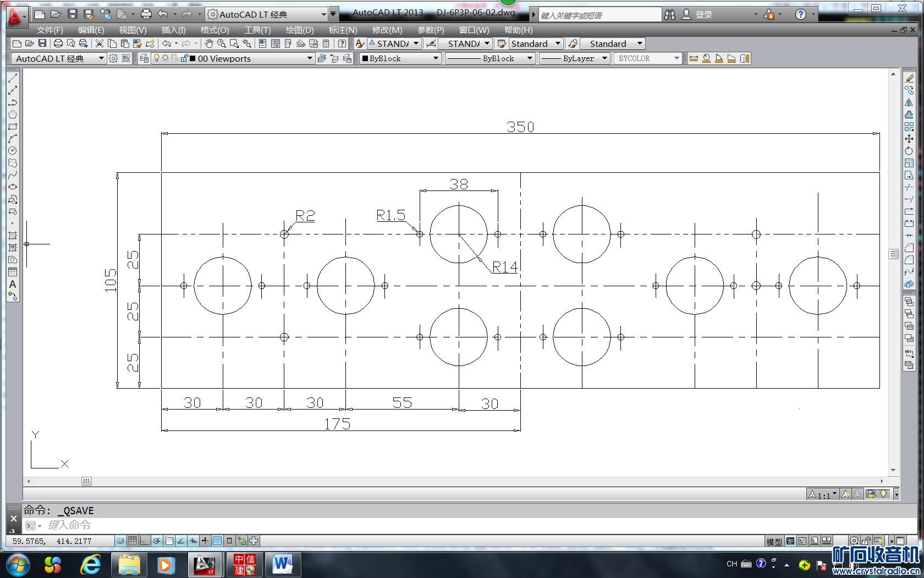This screenshot has width=924, height=578.
Task: Open the 标注(N) menu
Action: (343, 30)
